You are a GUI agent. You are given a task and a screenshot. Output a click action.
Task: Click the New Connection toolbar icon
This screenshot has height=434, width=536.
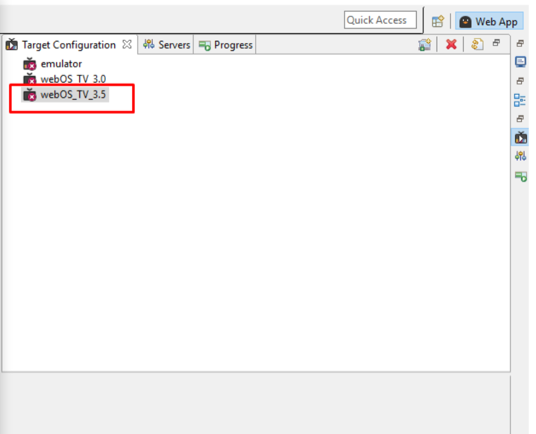pyautogui.click(x=424, y=45)
